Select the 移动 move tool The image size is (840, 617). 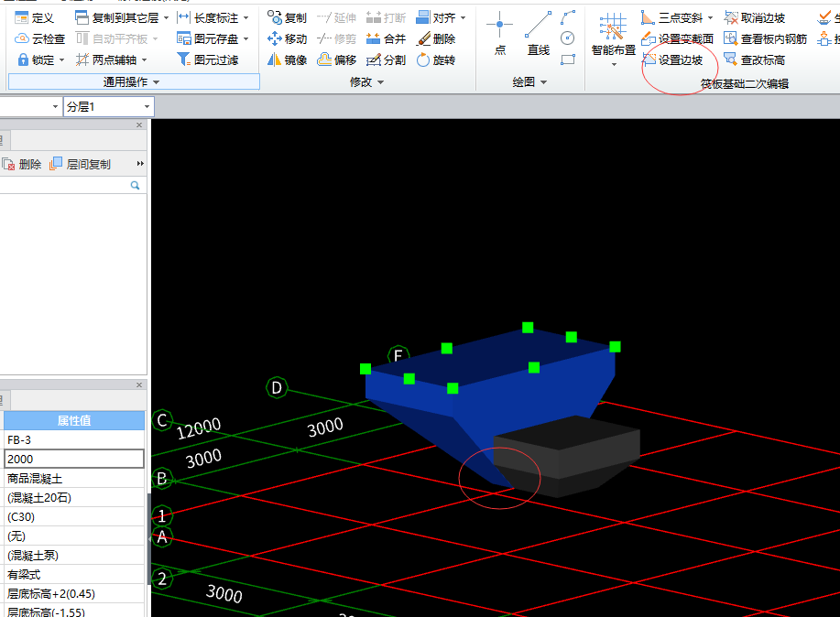point(287,39)
